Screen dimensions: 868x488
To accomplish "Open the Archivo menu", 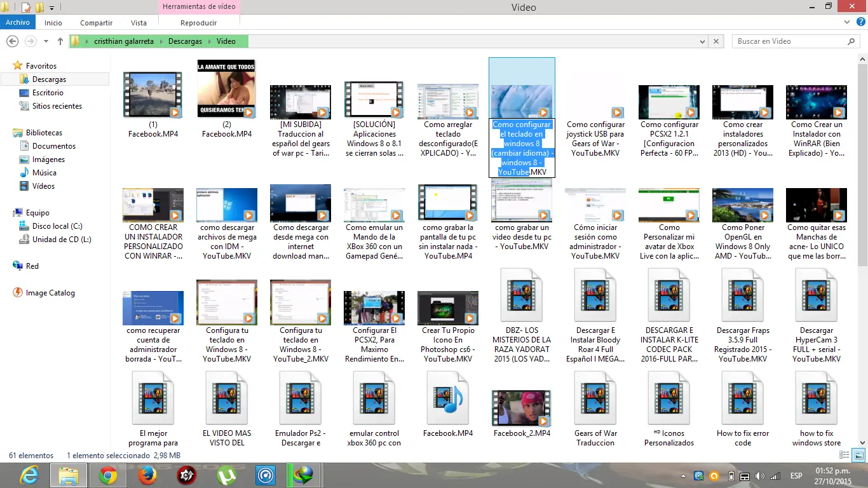I will click(18, 22).
